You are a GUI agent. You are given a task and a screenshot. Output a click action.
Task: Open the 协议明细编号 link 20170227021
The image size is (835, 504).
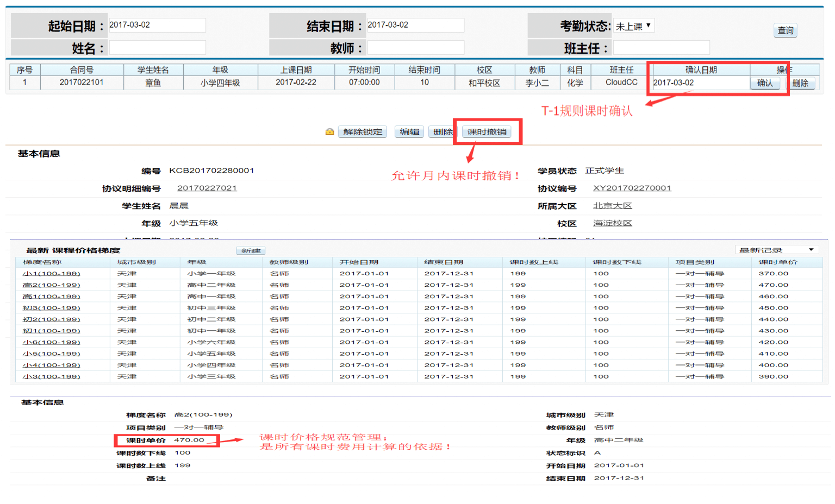pos(207,188)
